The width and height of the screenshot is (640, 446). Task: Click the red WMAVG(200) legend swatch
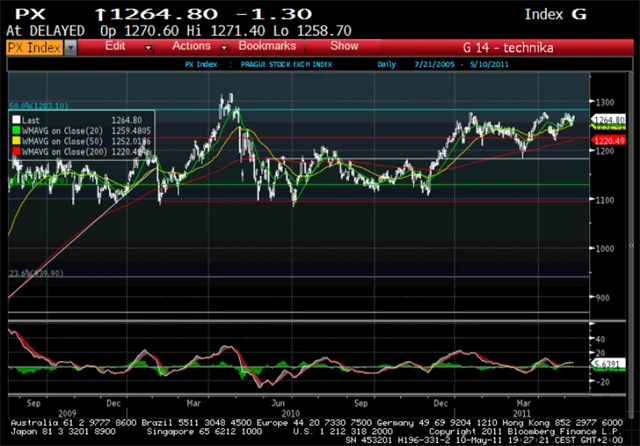click(x=16, y=152)
